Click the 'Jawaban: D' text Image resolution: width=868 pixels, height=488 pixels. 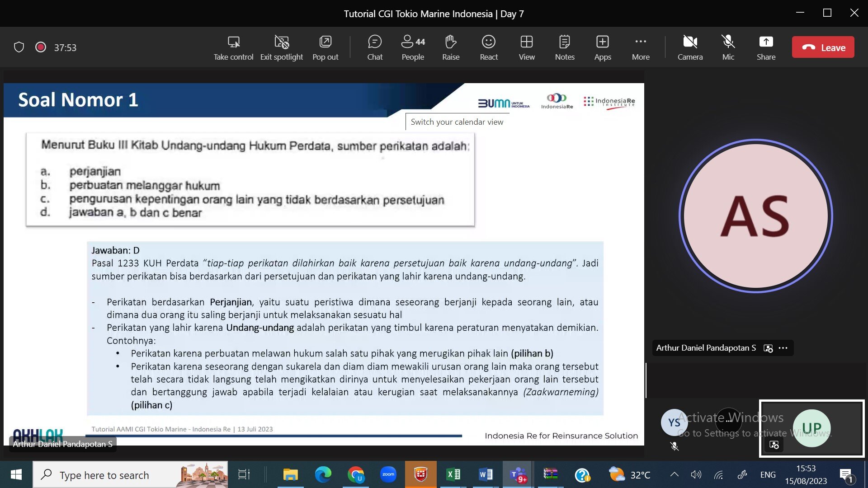115,250
